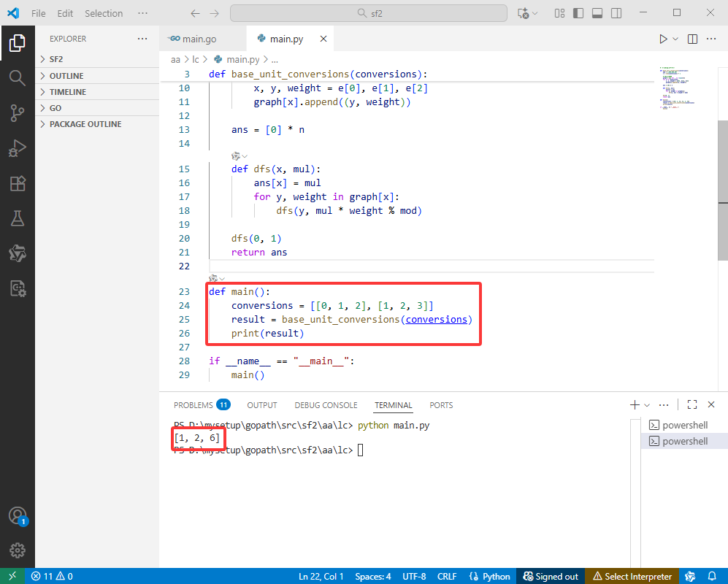The image size is (728, 584).
Task: Expand the SF2 folder section
Action: (x=97, y=59)
